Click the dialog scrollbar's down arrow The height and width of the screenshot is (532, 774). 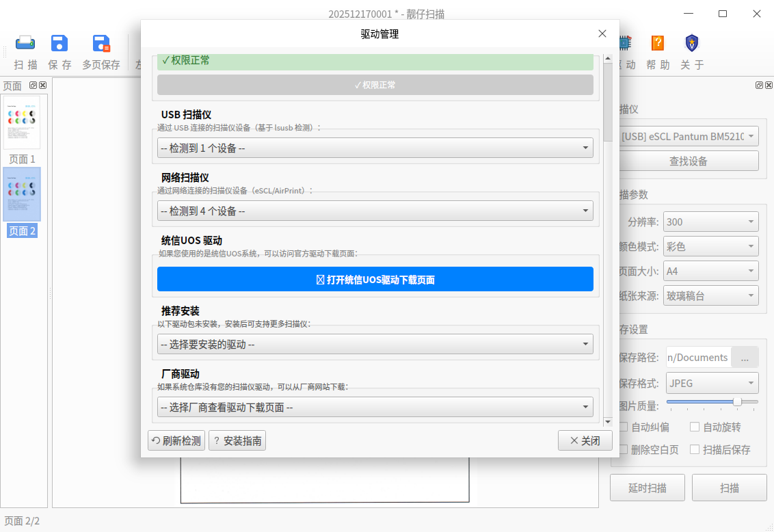click(x=608, y=422)
